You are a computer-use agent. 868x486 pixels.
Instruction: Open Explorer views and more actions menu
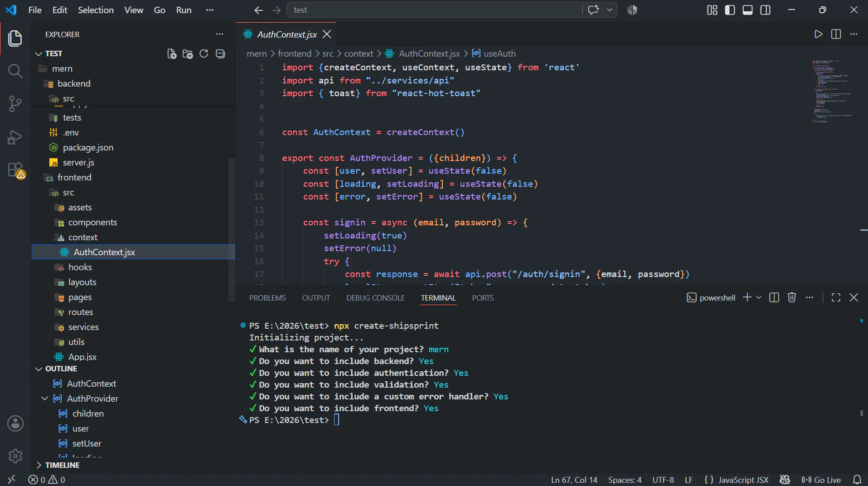coord(219,34)
